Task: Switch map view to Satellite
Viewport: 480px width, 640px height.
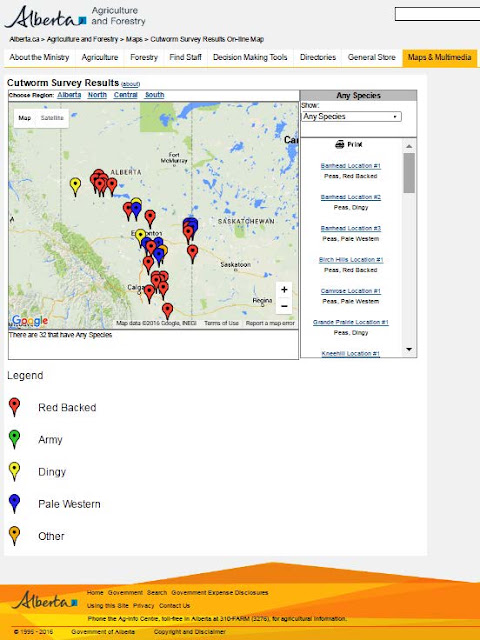Action: pyautogui.click(x=52, y=118)
